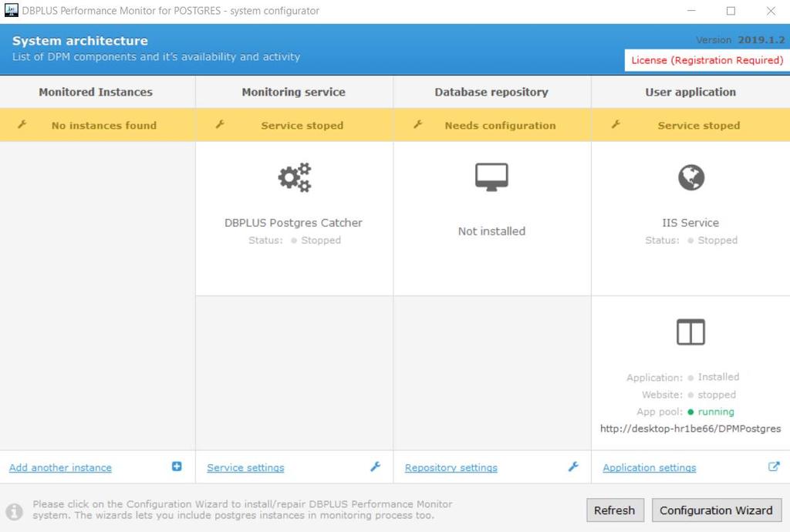This screenshot has width=790, height=532.
Task: Click the Website stopped status
Action: (717, 395)
